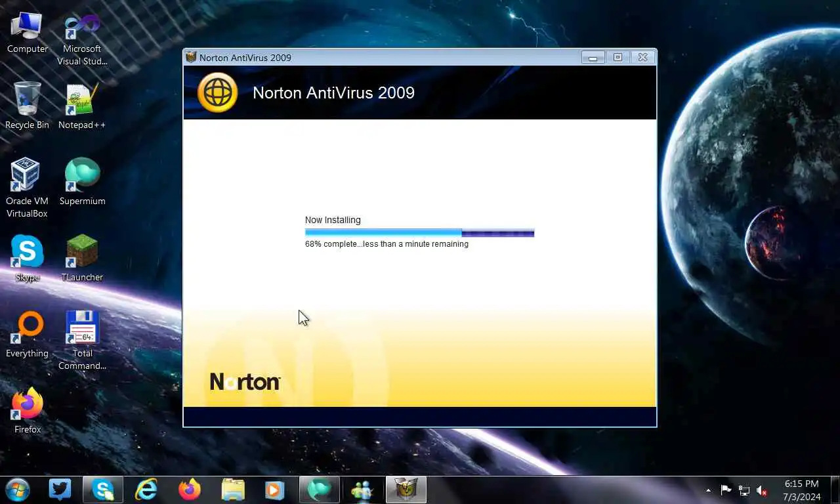Click the installation progress bar
Screen dimensions: 840x504
pyautogui.click(x=419, y=232)
